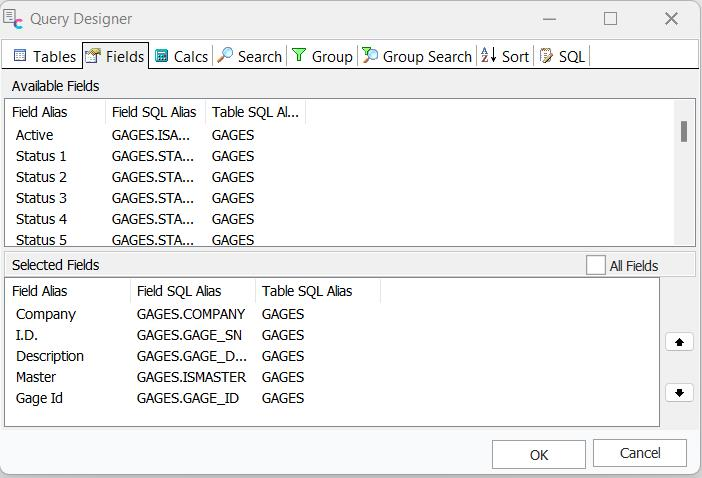Select Status 3 in Available Fields

41,198
